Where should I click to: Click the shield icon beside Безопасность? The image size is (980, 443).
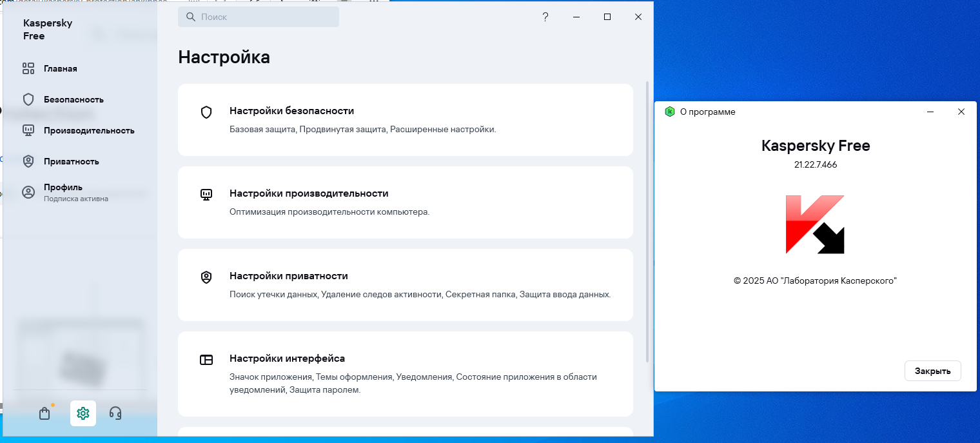click(28, 99)
